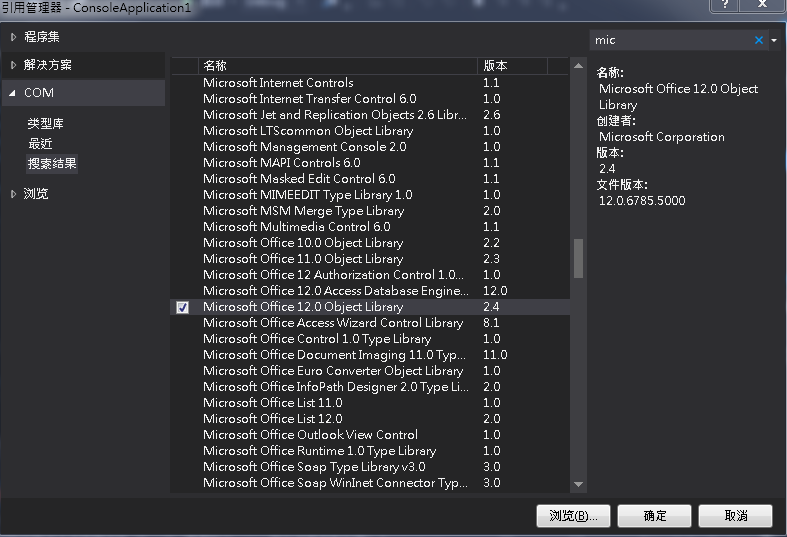Click Microsoft Corporation in details pane
Image resolution: width=787 pixels, height=537 pixels.
point(662,137)
